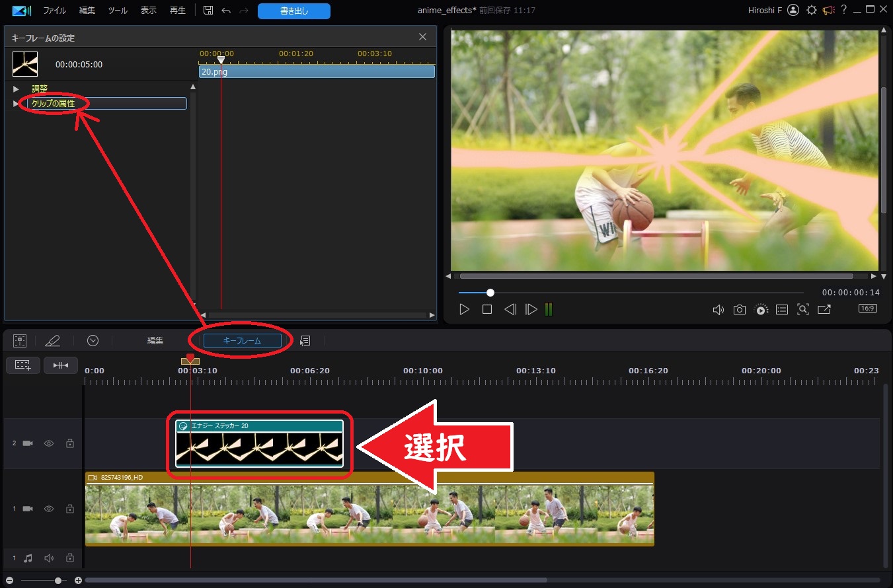Click the preview volume speaker icon
This screenshot has height=588, width=893.
718,309
